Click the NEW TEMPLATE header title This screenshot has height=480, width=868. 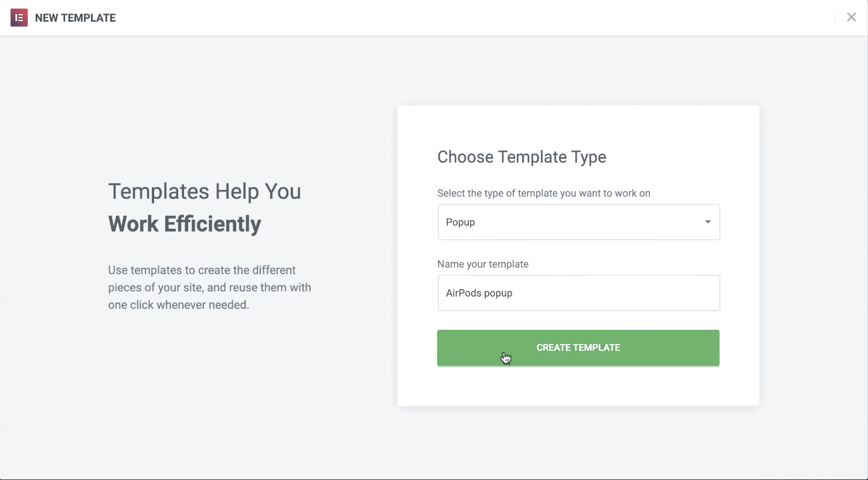pyautogui.click(x=76, y=18)
